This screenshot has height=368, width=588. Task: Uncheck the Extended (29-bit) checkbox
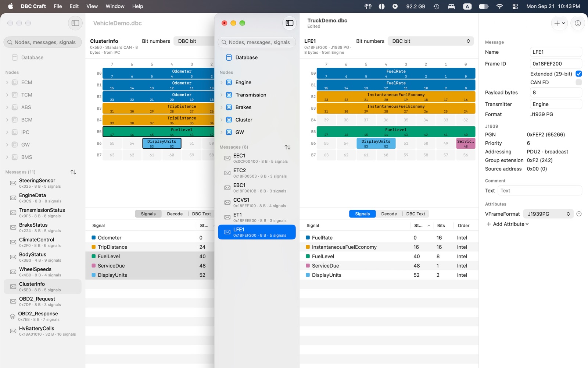(578, 74)
